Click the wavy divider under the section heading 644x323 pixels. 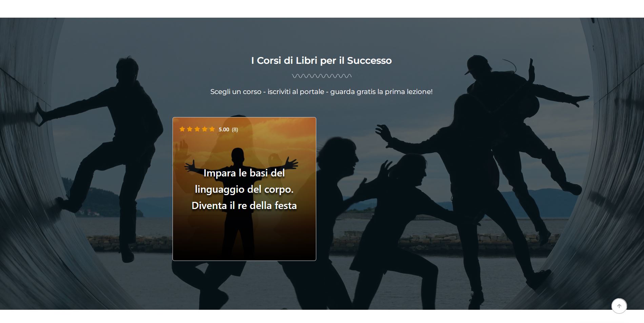pyautogui.click(x=322, y=76)
